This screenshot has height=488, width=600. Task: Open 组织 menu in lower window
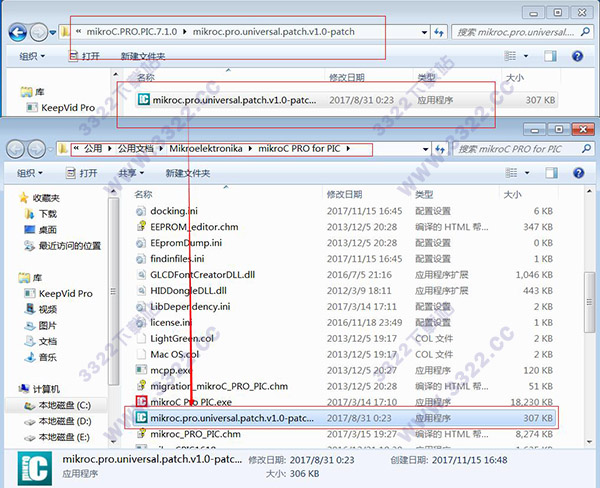coord(30,173)
